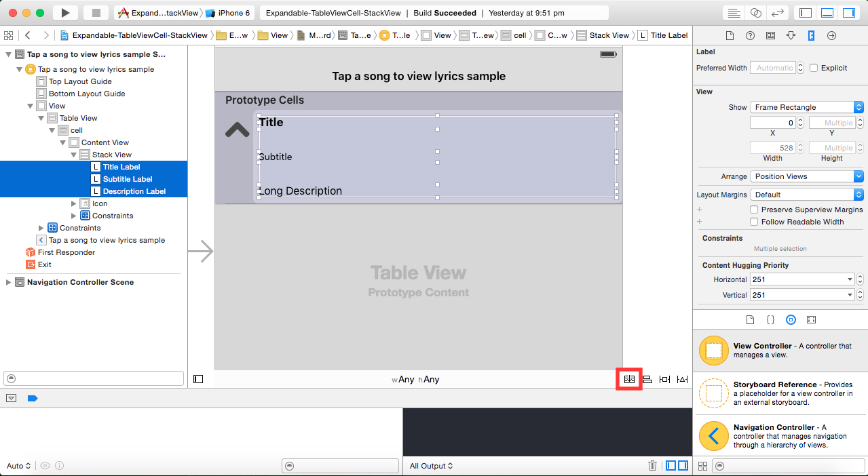
Task: Open the Align constraints popup
Action: pos(647,379)
